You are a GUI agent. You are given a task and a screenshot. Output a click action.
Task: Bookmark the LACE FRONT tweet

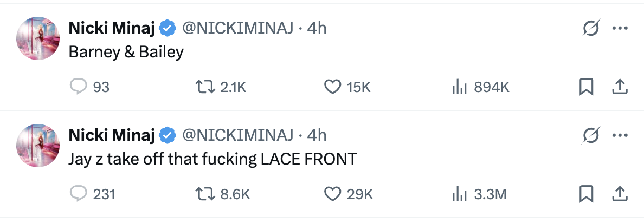coord(586,193)
